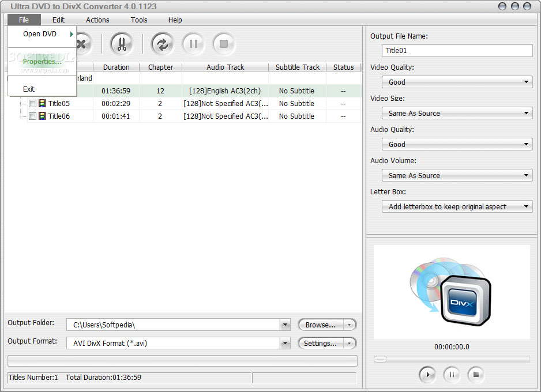
Task: Click the DivX logo preview image
Action: point(451,292)
